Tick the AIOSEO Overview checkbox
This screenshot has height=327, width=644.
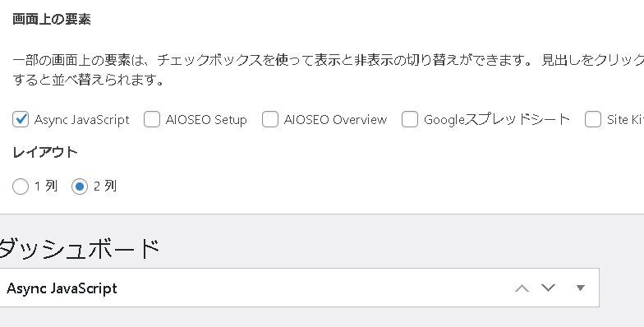click(x=270, y=120)
